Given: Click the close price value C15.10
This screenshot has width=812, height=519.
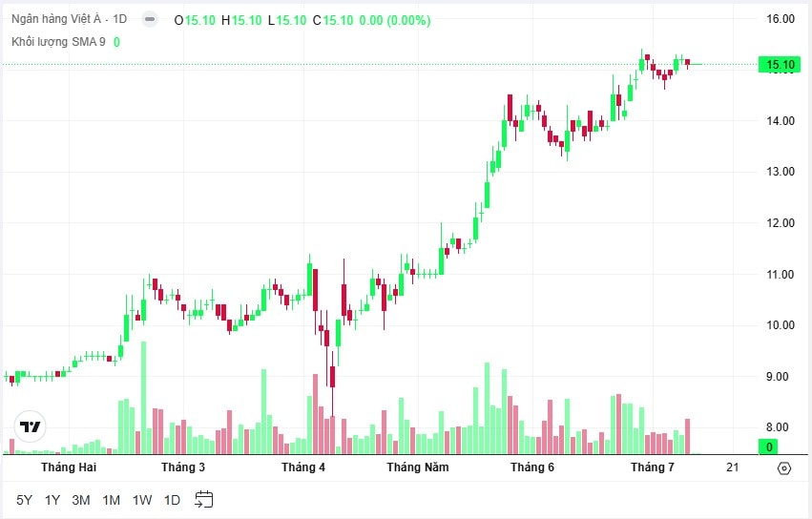Looking at the screenshot, I should [x=333, y=20].
